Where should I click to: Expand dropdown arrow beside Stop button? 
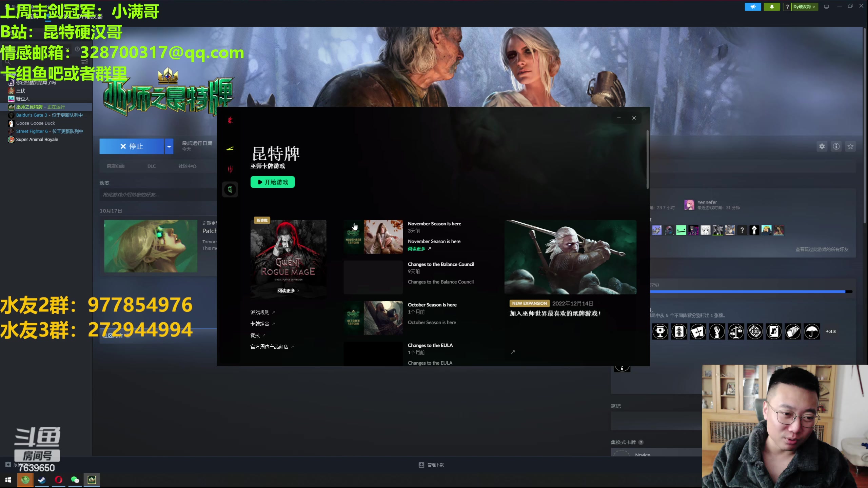pyautogui.click(x=169, y=146)
